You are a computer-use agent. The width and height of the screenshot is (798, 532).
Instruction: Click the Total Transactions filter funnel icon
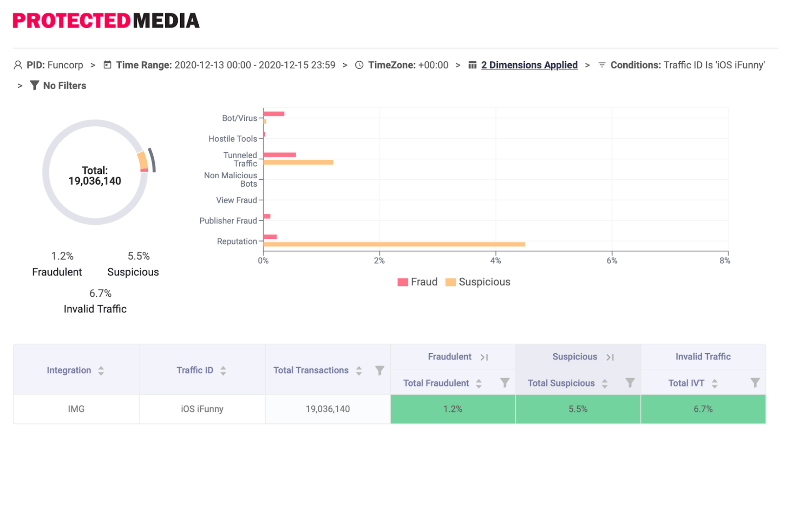380,370
